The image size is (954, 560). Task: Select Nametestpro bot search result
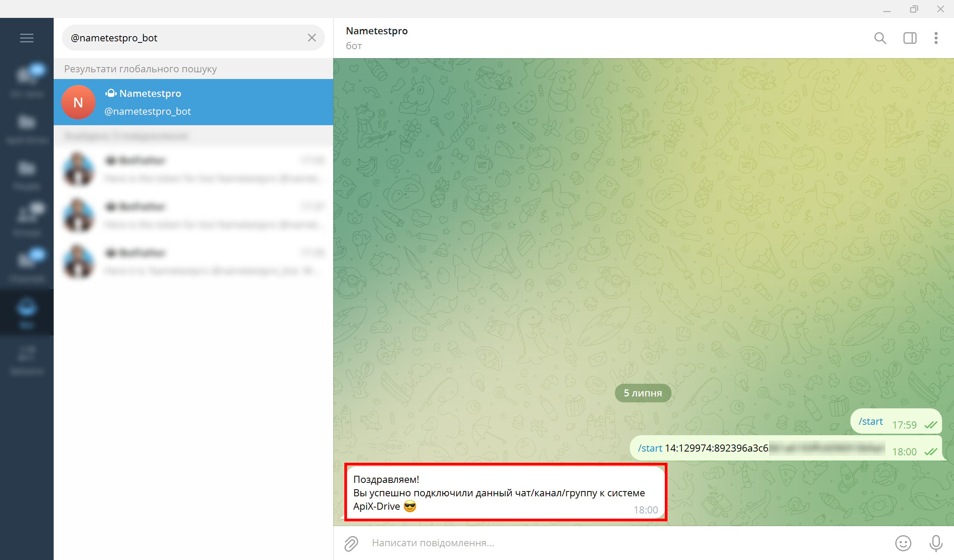(193, 102)
